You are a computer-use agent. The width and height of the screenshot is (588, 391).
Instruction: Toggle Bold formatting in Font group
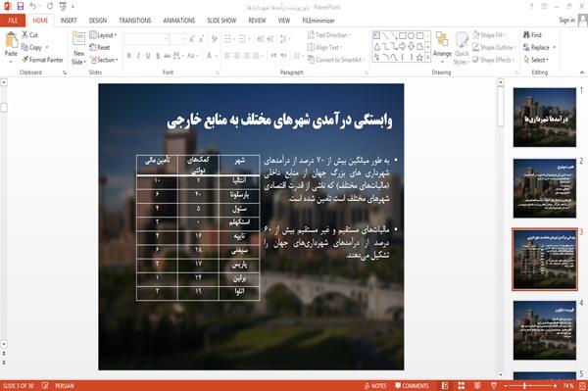pyautogui.click(x=129, y=56)
